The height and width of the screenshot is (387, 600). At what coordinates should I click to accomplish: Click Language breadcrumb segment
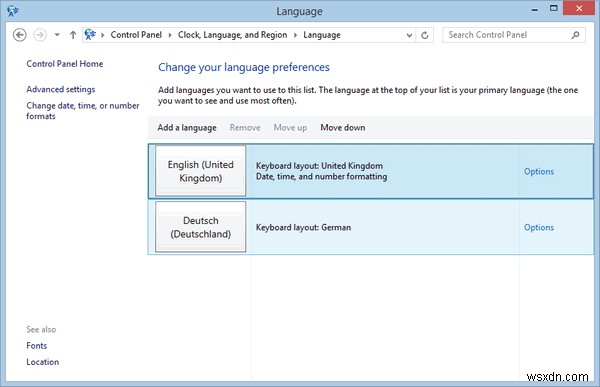pyautogui.click(x=322, y=35)
